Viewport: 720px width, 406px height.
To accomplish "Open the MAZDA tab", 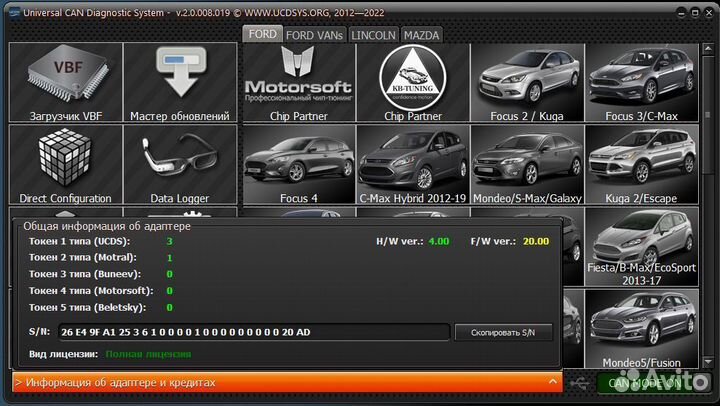I will point(422,34).
